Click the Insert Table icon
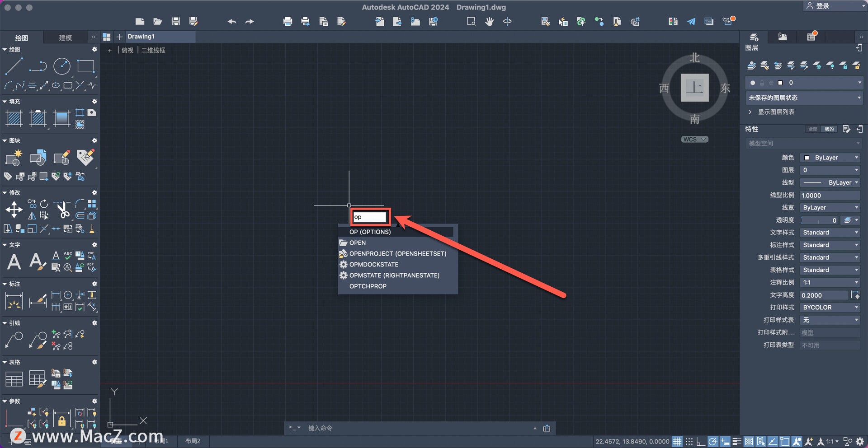868x448 pixels. 14,378
